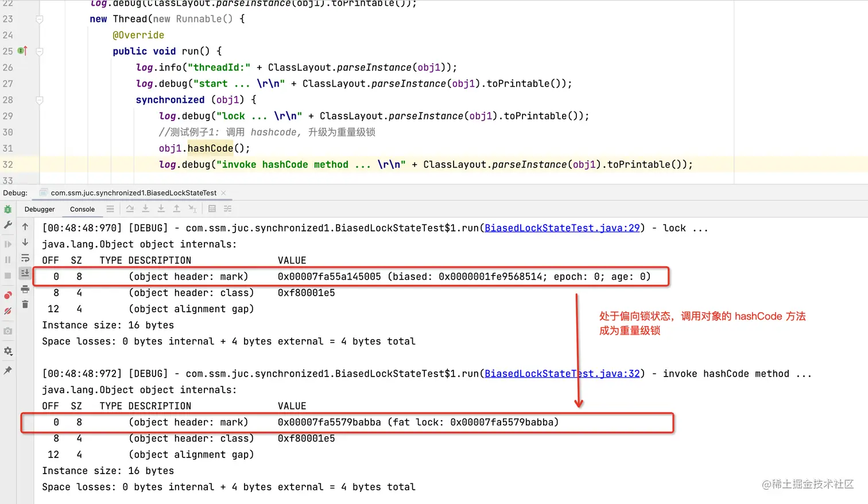The image size is (868, 504).
Task: Click the biased mark value 0x00007fa55a145005
Action: tap(330, 277)
